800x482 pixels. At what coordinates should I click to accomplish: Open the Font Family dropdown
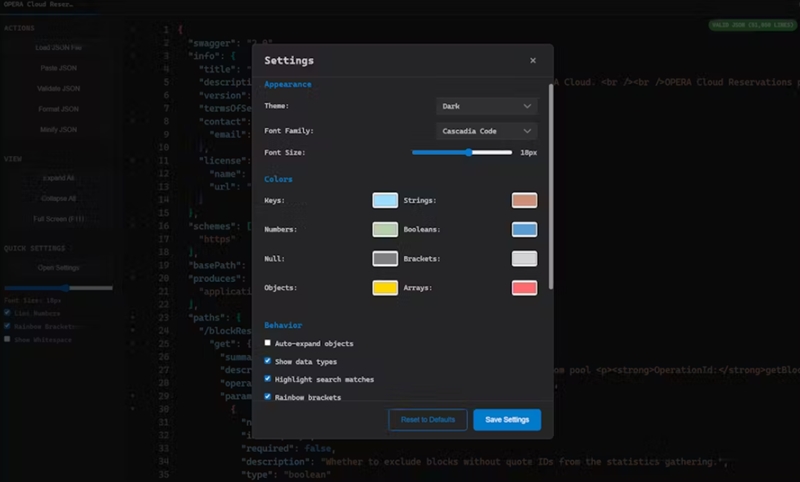486,131
